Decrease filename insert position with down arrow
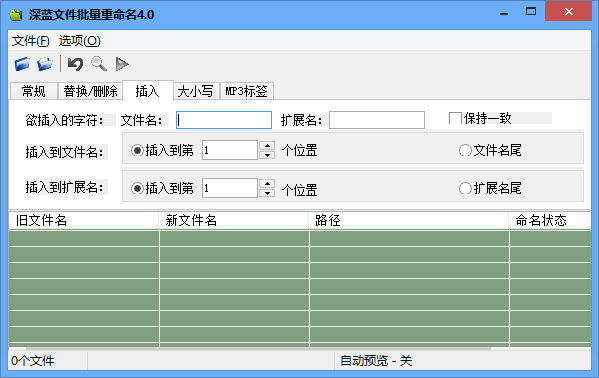The height and width of the screenshot is (378, 599). pos(267,155)
